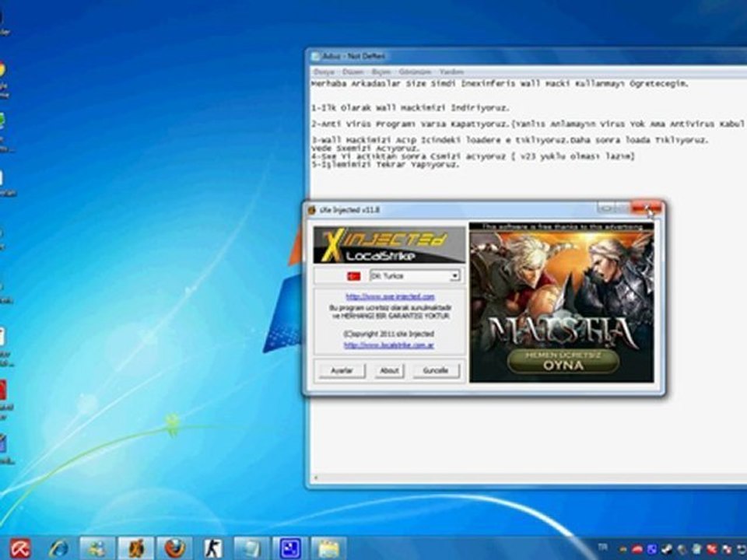The width and height of the screenshot is (747, 560).
Task: Close the sXe Injected window
Action: tap(647, 208)
